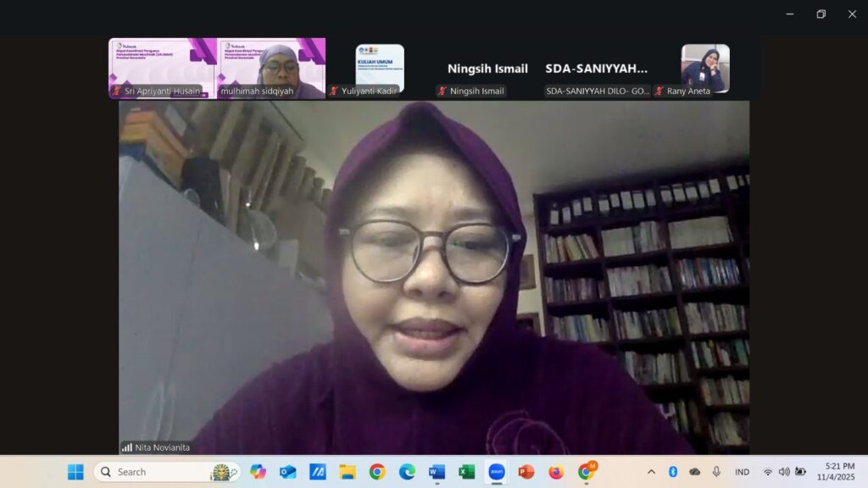Open the Zoom app in the taskbar

pyautogui.click(x=496, y=472)
